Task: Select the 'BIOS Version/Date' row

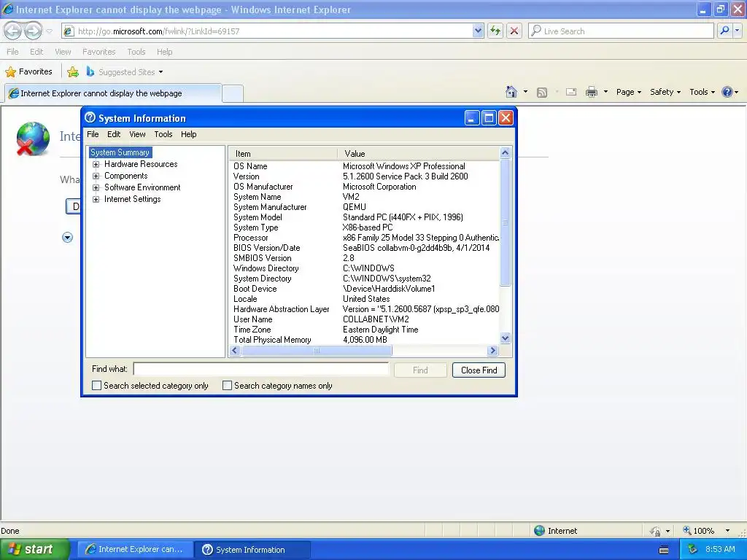Action: point(364,248)
